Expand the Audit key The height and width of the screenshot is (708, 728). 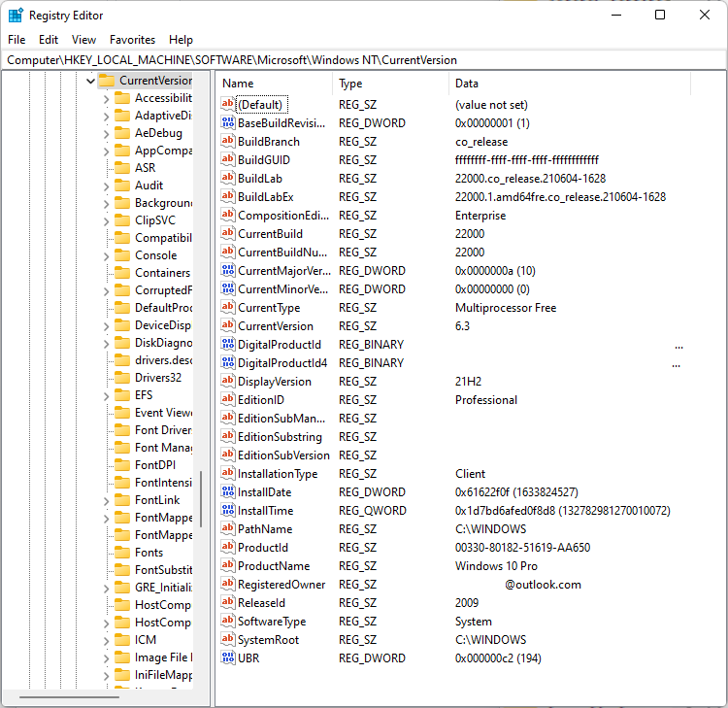click(107, 186)
